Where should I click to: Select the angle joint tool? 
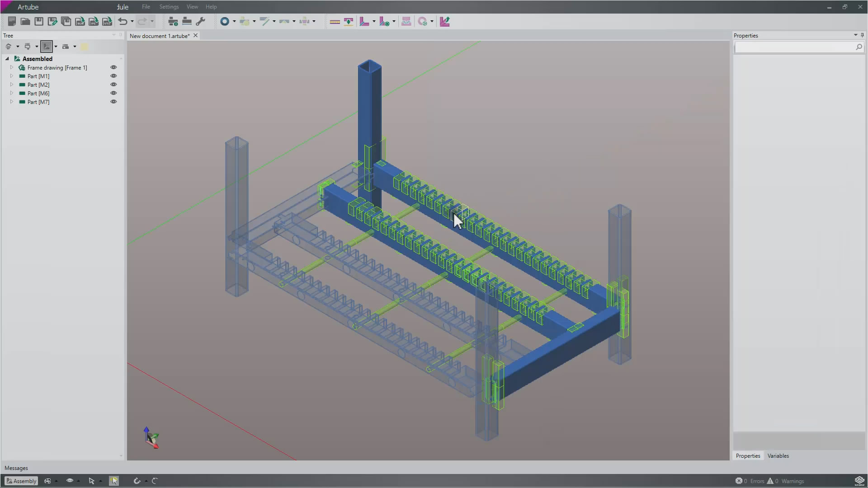tap(364, 21)
